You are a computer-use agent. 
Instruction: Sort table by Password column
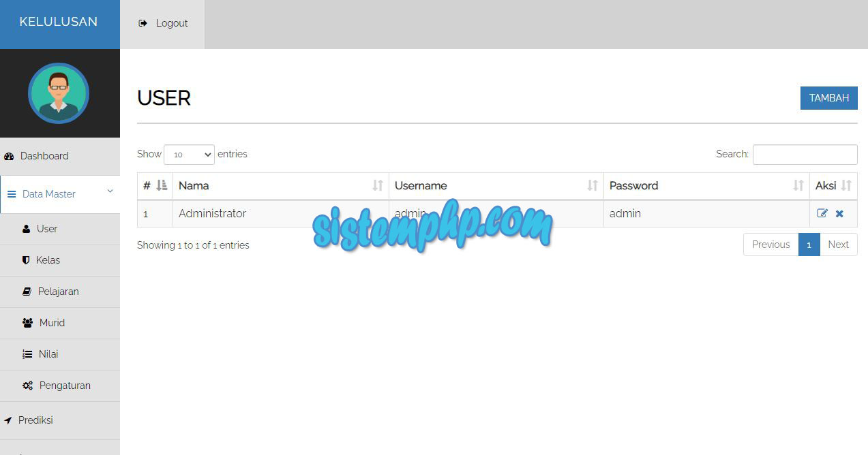pos(706,185)
